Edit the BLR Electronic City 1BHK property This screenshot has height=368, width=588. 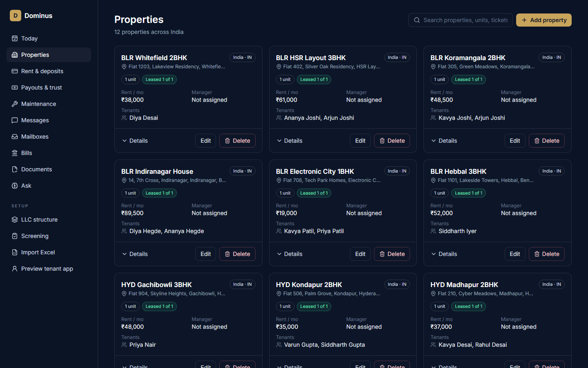[360, 254]
